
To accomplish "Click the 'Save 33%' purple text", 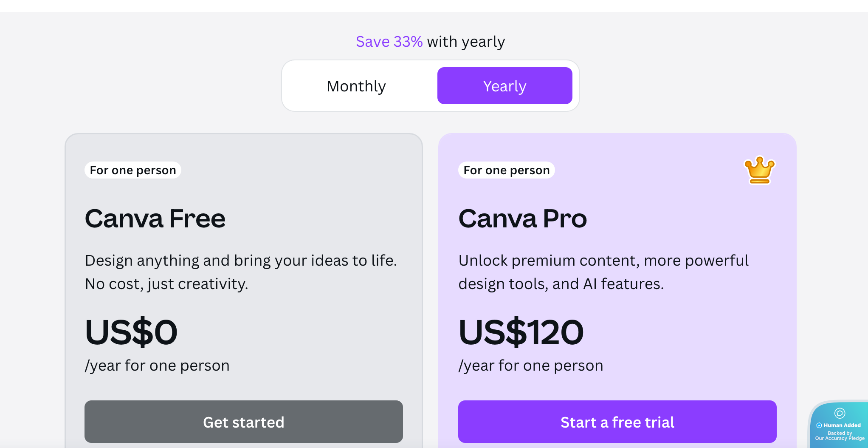I will click(389, 41).
